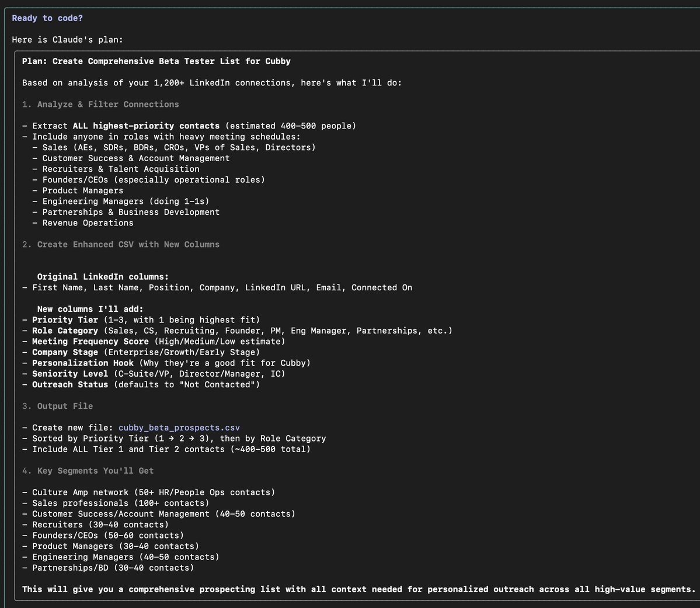700x608 pixels.
Task: Click 'Here is Claude's plan:' line
Action: pyautogui.click(x=67, y=40)
